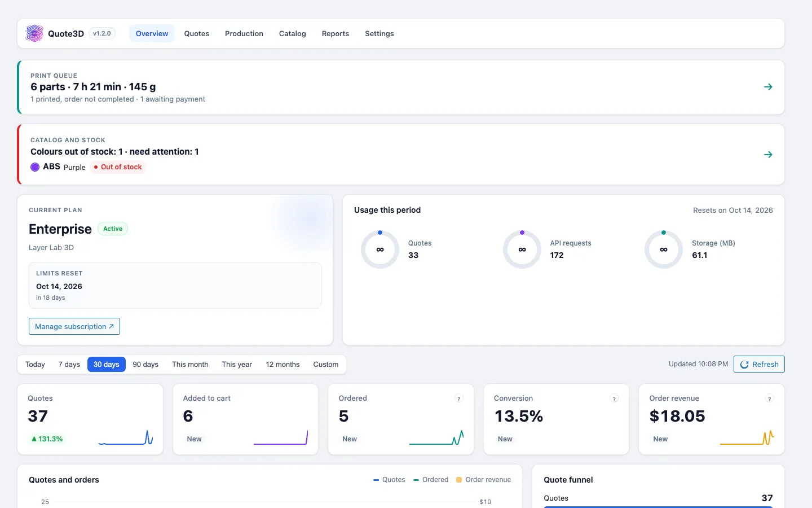Go to the Production tab

[244, 33]
